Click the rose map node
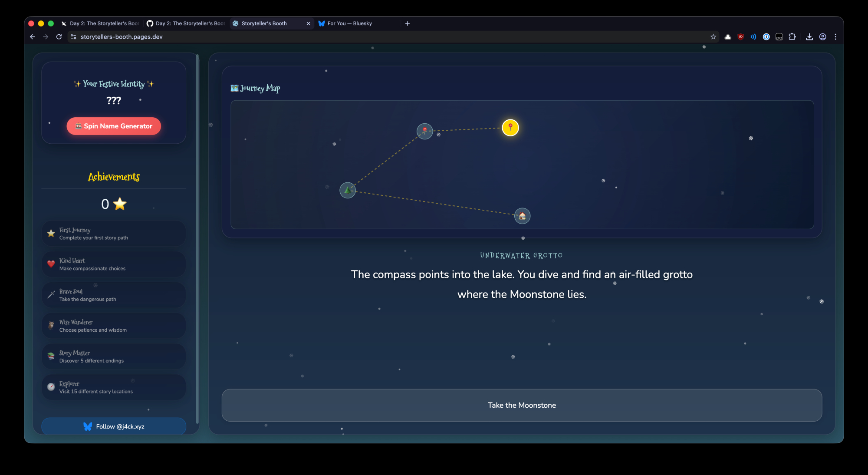The width and height of the screenshot is (868, 475). pos(424,131)
